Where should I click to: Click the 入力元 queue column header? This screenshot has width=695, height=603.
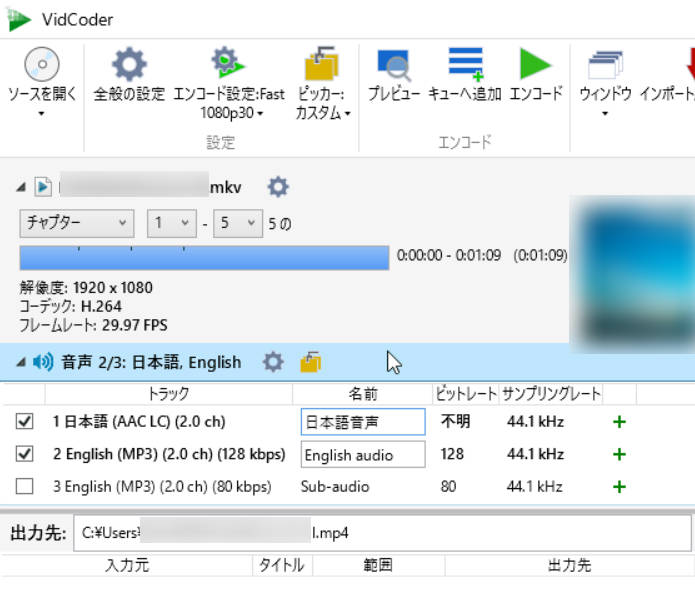tap(127, 565)
